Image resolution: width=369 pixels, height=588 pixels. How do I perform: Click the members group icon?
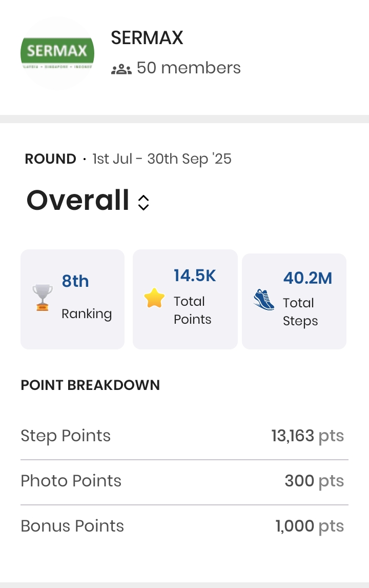point(121,69)
